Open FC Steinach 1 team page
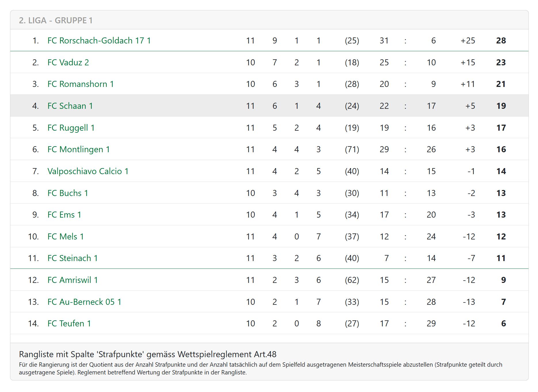This screenshot has height=392, width=538. (73, 258)
